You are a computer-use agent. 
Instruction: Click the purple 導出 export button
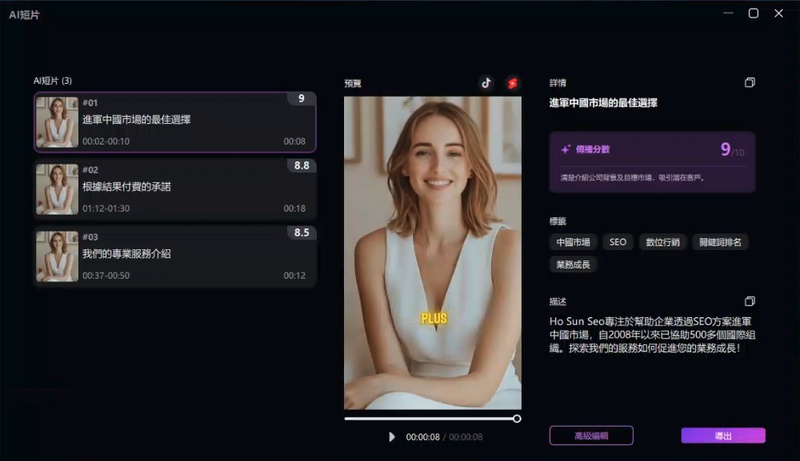point(723,436)
